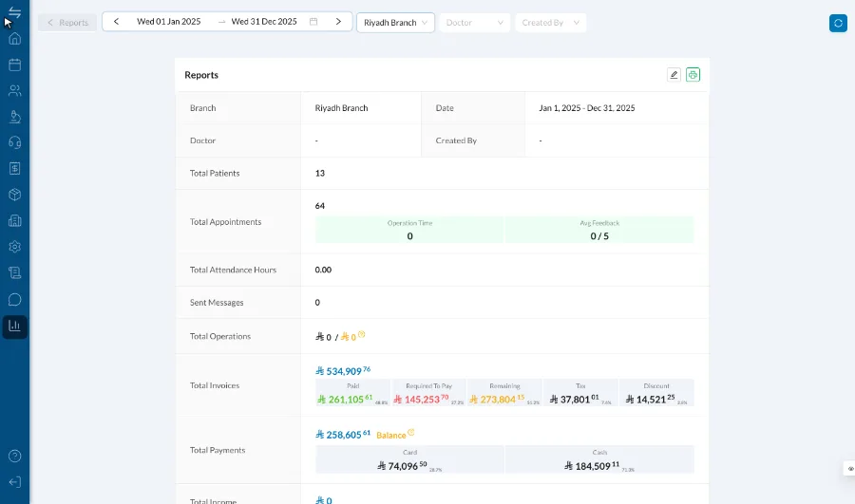Click the Reports back button
Screen dimensions: 855x504
click(x=67, y=23)
